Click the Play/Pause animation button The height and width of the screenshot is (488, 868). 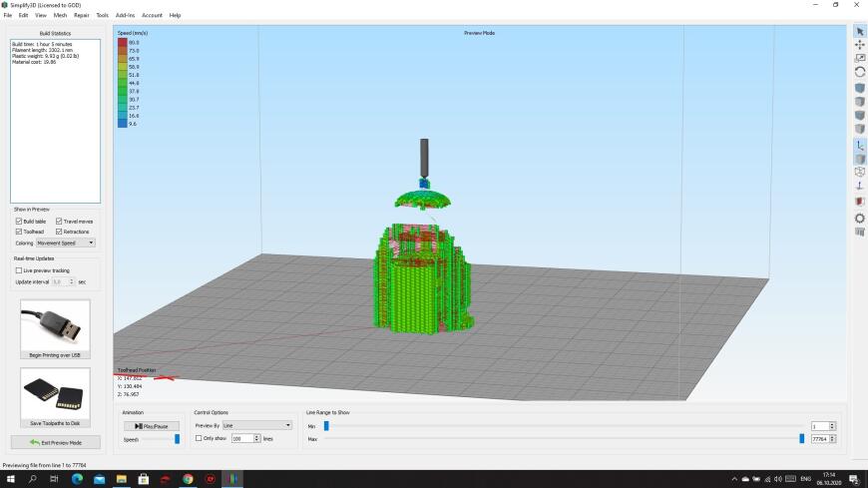pyautogui.click(x=151, y=426)
